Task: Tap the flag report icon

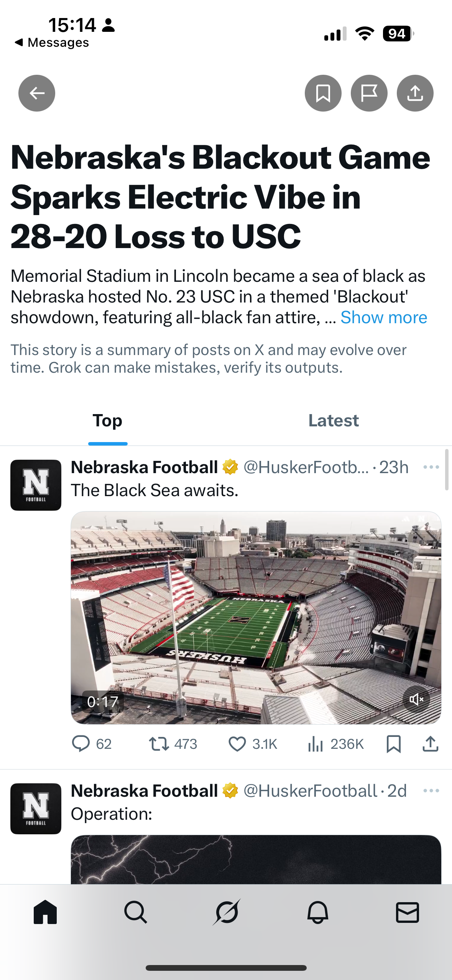Action: [x=369, y=93]
